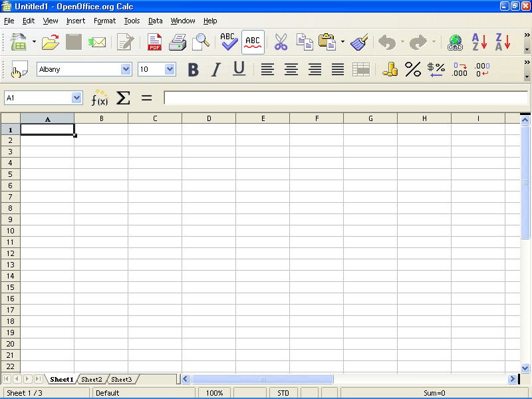The width and height of the screenshot is (532, 399).
Task: Insert a Sum formula
Action: [123, 98]
